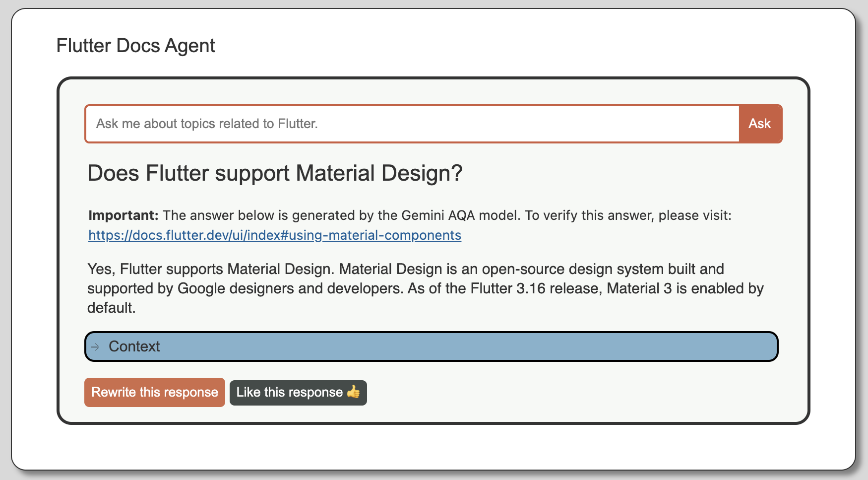Click the Material Design question heading
Screen dimensions: 868x480
click(x=275, y=173)
